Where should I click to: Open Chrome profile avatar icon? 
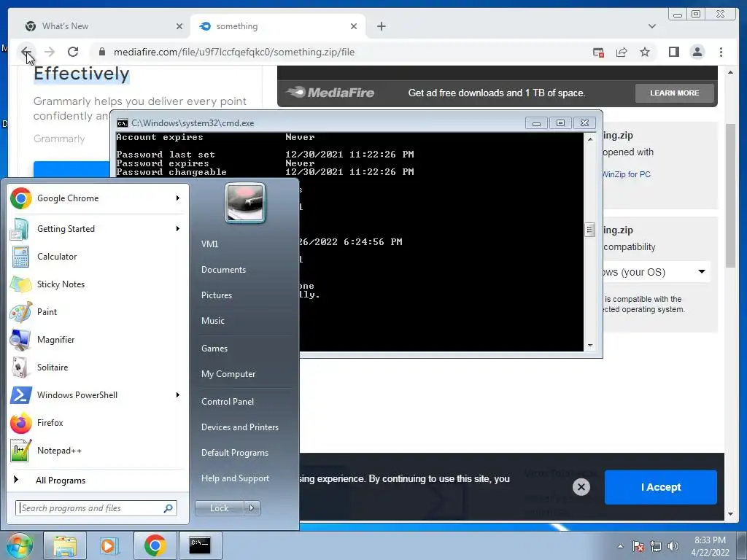[x=697, y=52]
